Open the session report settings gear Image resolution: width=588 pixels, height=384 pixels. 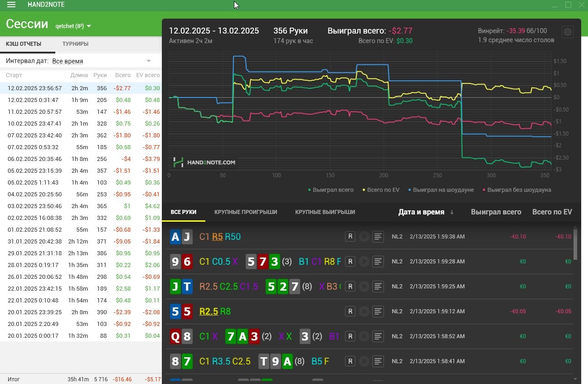568,32
